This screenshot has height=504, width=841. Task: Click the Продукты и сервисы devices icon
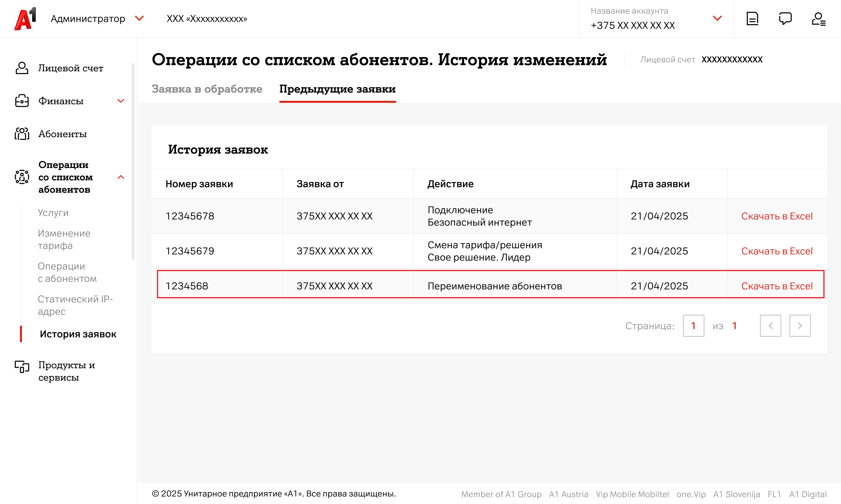point(22,366)
